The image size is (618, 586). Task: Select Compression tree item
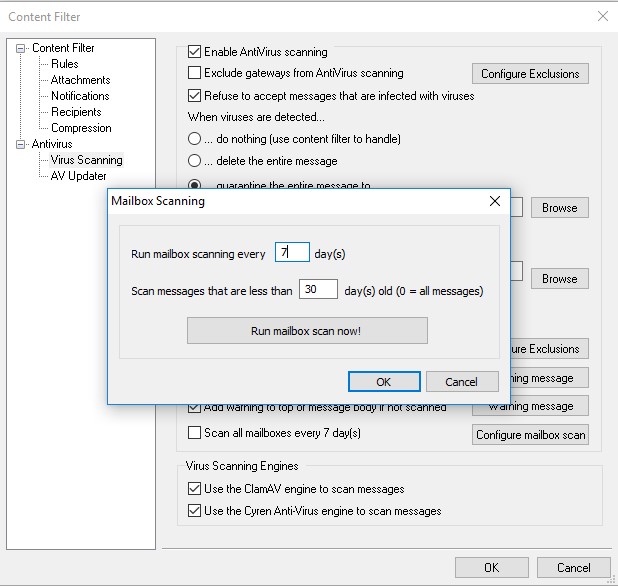click(81, 128)
